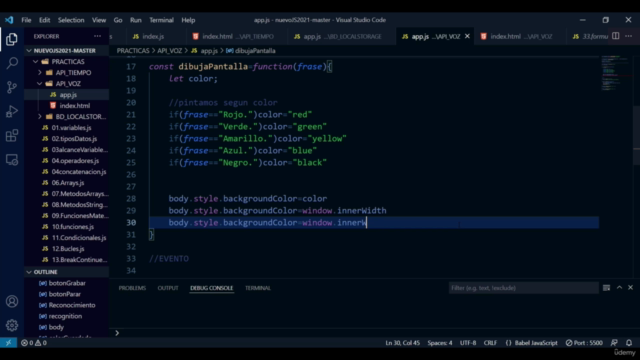The height and width of the screenshot is (360, 640).
Task: Open Explorer panel More Actions ellipsis
Action: pyautogui.click(x=97, y=36)
